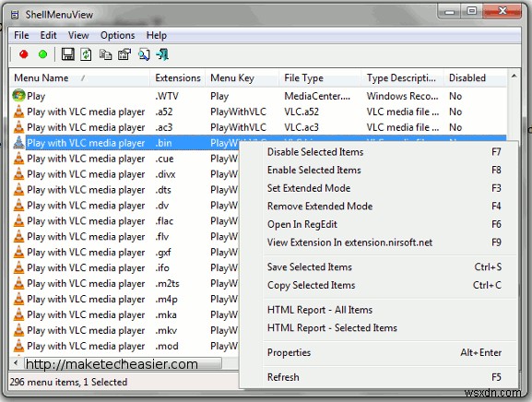Sort by the Extensions column header
Screen dimensions: 532x402
(177, 78)
